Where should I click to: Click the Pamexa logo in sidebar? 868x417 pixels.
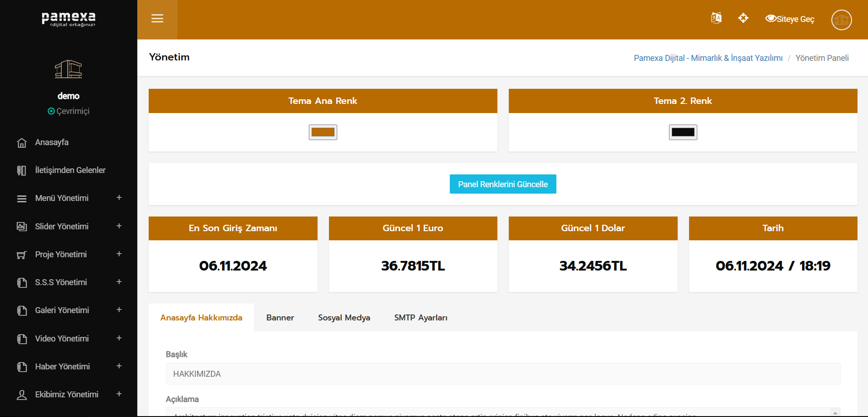tap(69, 19)
